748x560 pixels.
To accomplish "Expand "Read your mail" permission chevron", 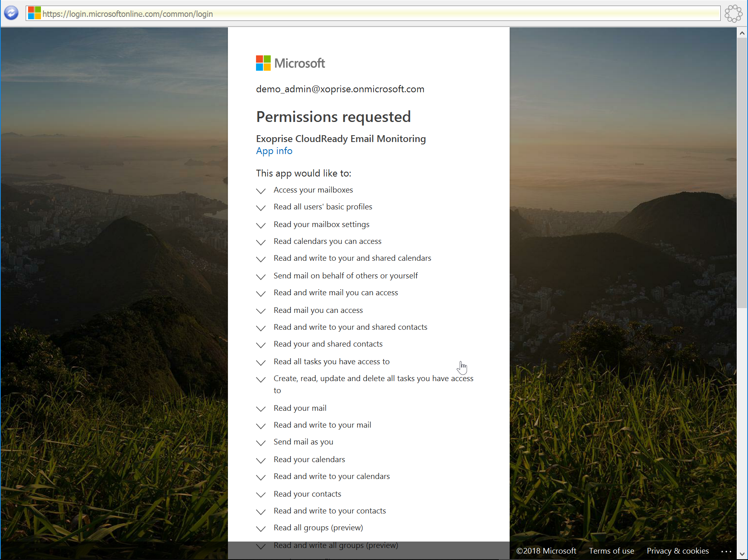I will click(261, 409).
